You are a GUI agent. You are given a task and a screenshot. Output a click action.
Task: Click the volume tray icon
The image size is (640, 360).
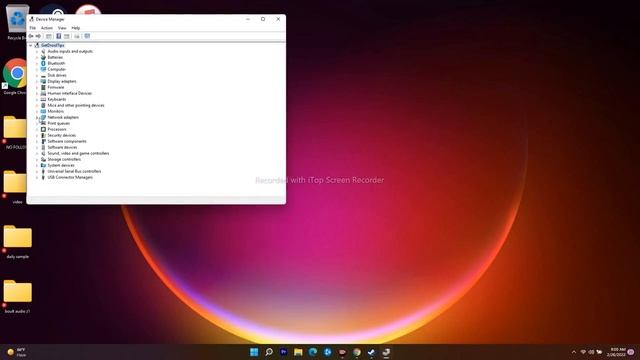(591, 352)
